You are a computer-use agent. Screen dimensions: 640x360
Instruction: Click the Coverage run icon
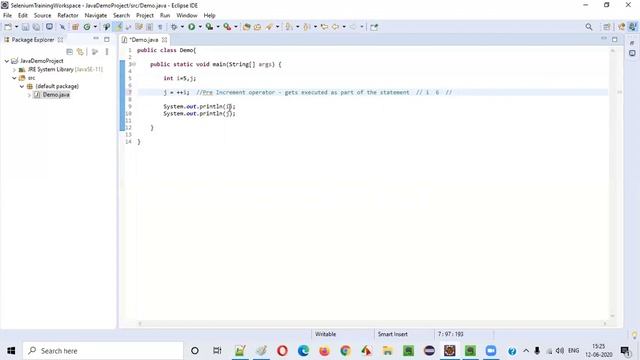tap(209, 27)
